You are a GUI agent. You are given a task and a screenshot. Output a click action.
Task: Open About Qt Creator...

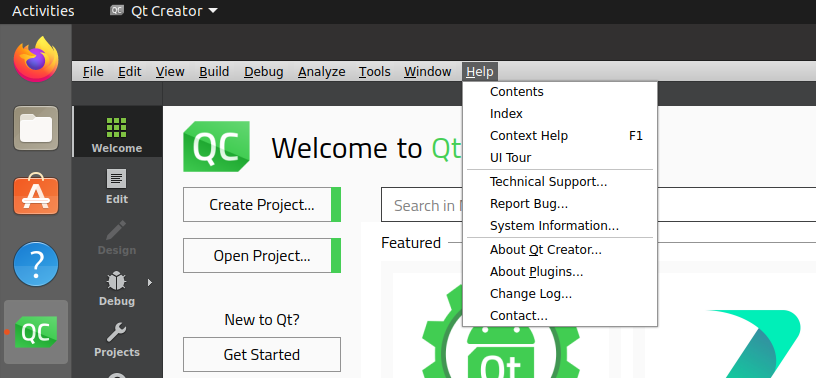[560, 250]
